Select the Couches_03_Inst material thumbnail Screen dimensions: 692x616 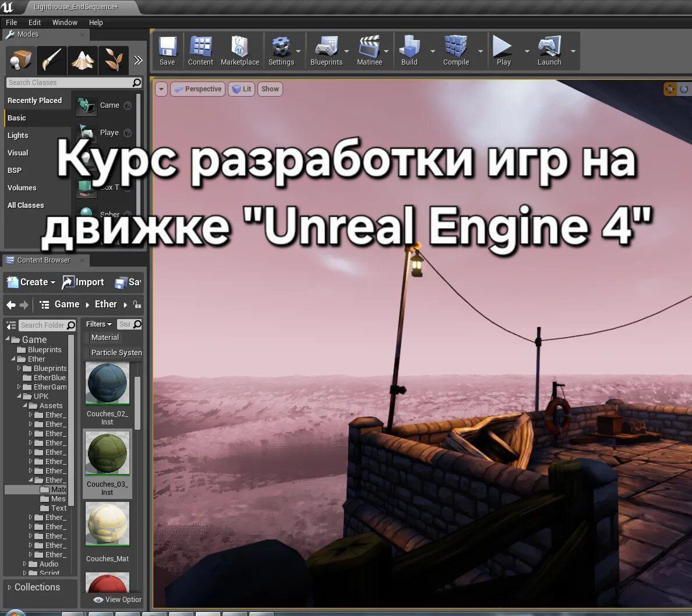pos(107,454)
